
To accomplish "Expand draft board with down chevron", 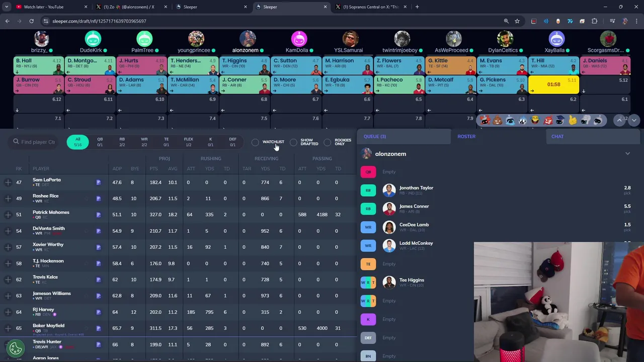I will tap(634, 120).
